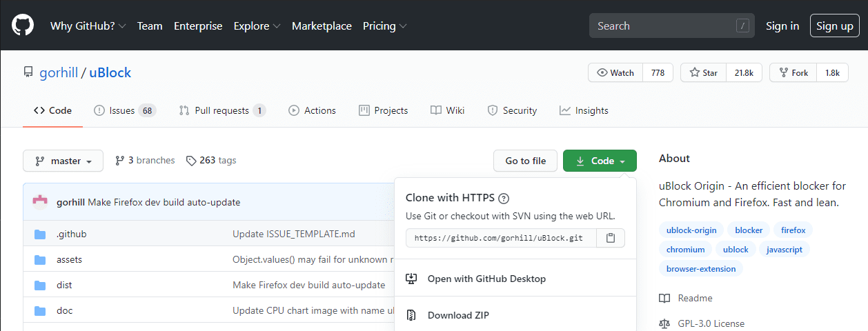Image resolution: width=868 pixels, height=331 pixels.
Task: Click the gorhill avatar in commit row
Action: tap(41, 202)
